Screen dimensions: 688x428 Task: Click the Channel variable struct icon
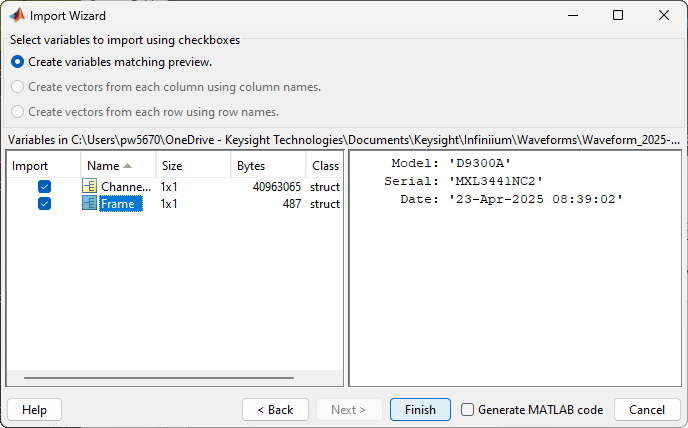(x=90, y=187)
